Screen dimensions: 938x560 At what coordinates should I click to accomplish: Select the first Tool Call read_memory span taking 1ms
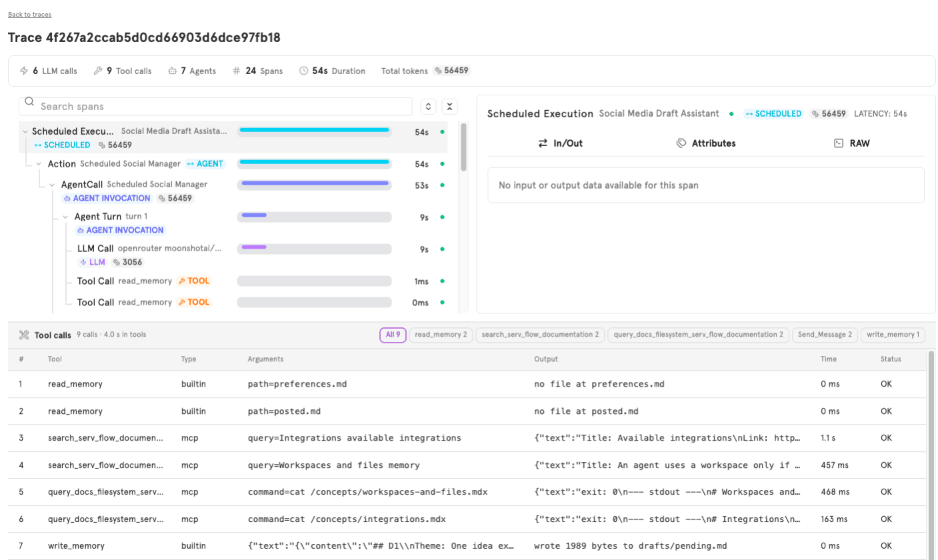pos(233,281)
